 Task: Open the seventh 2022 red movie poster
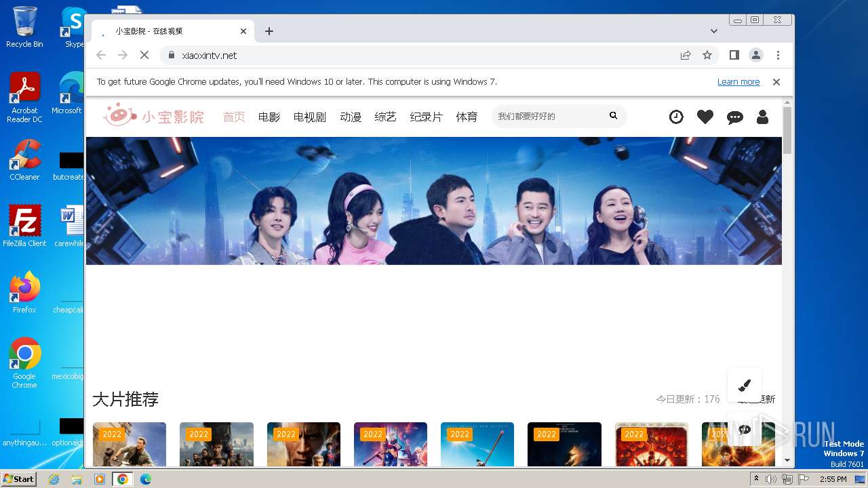pos(652,445)
